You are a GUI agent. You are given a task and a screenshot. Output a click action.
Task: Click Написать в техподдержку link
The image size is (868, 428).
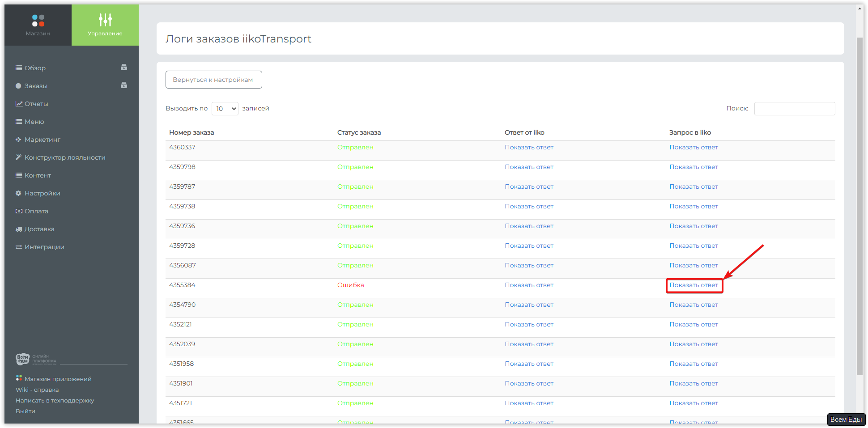55,400
